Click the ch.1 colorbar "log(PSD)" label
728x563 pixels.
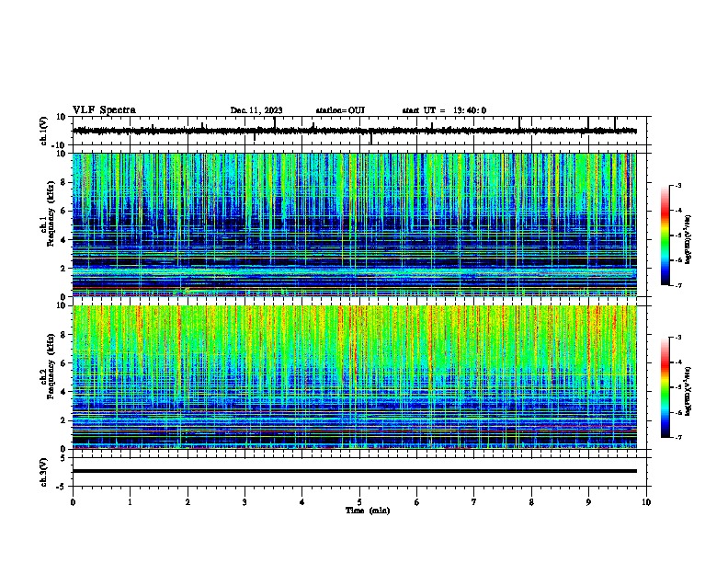(x=688, y=240)
